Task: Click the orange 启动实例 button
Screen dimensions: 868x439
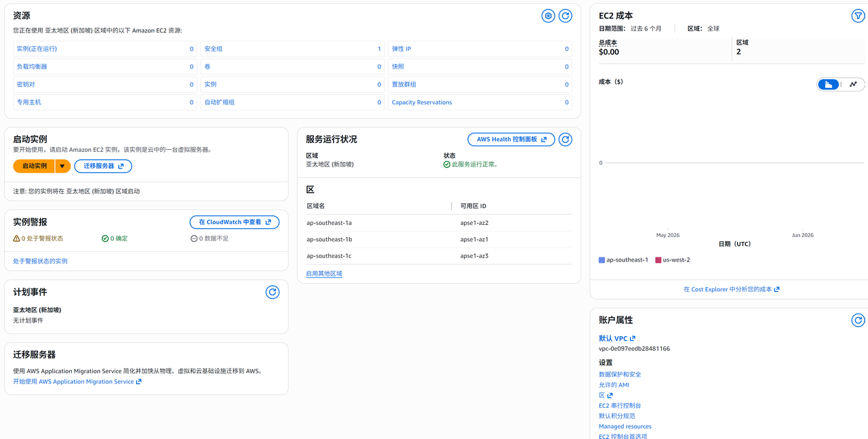Action: [x=34, y=166]
